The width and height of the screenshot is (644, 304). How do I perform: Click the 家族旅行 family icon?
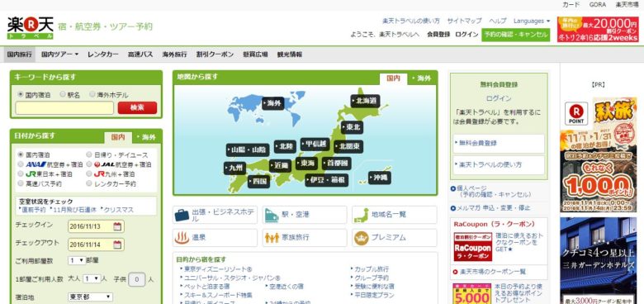272,237
